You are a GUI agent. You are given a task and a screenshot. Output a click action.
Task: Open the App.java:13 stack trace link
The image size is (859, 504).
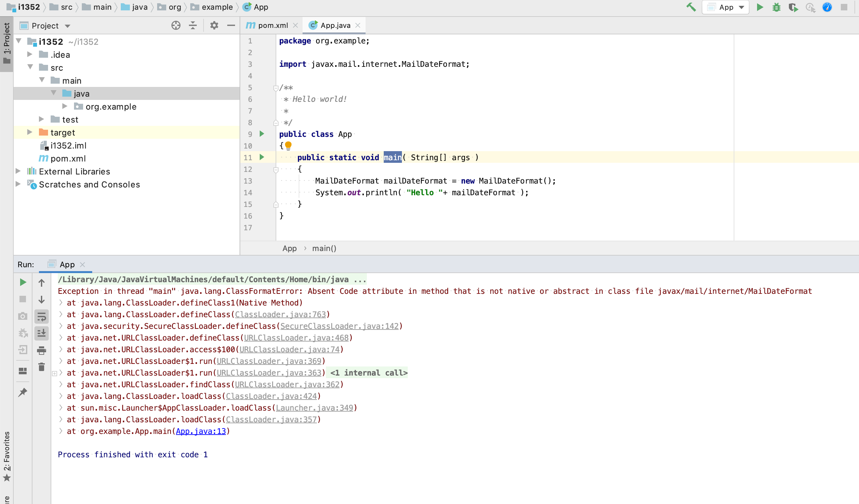coord(201,431)
